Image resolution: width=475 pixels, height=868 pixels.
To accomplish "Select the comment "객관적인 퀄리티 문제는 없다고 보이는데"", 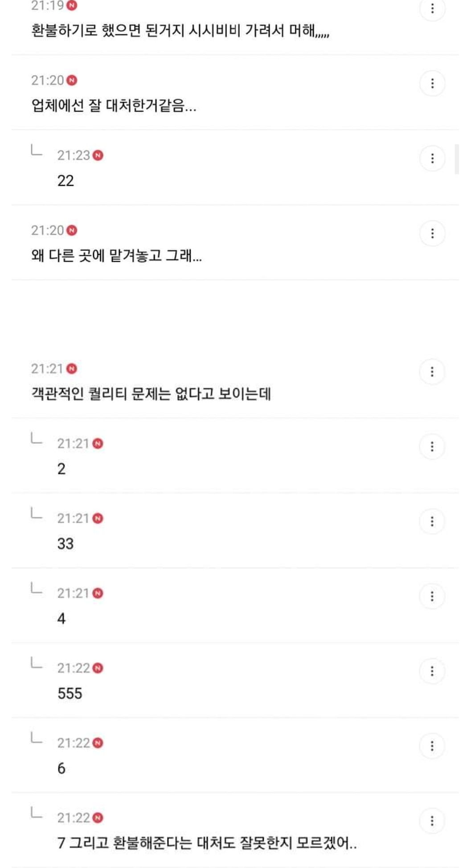I will tap(151, 394).
